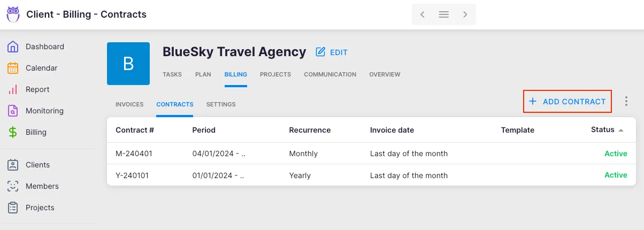Open contract M-240401 row

click(x=134, y=154)
